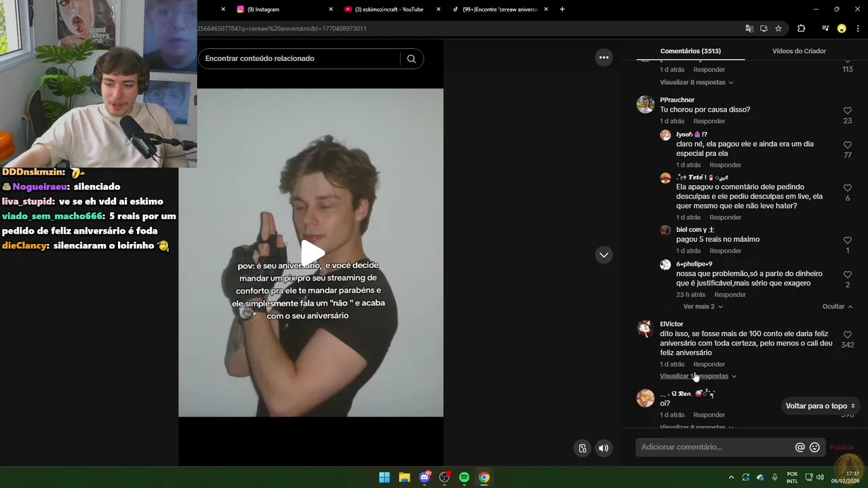
Task: Open the Windows Start menu
Action: [384, 477]
